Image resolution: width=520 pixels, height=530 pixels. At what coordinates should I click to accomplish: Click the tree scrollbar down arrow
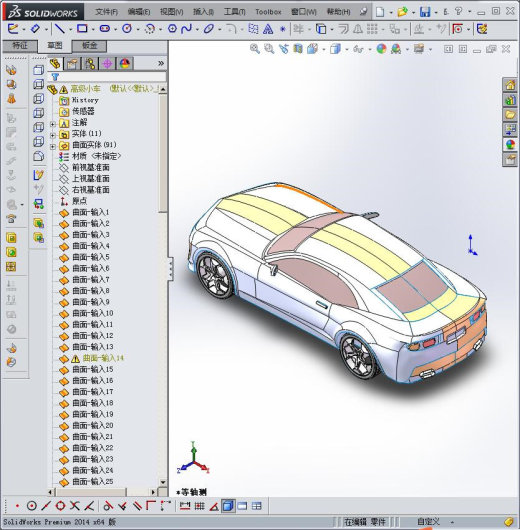point(163,482)
